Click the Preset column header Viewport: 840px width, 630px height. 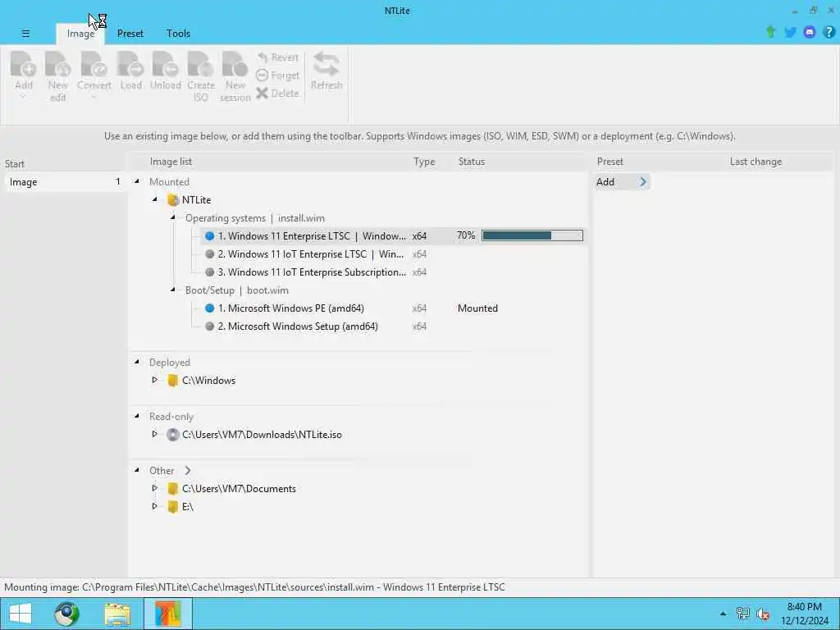click(x=609, y=162)
